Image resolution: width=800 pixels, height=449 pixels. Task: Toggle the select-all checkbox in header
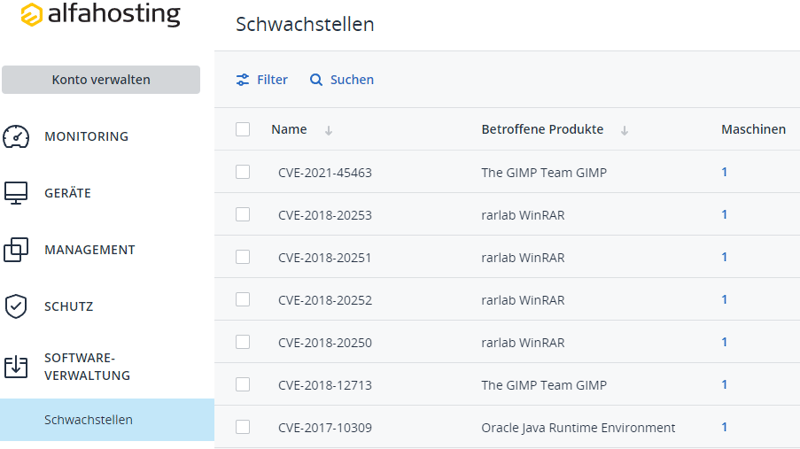pos(243,130)
